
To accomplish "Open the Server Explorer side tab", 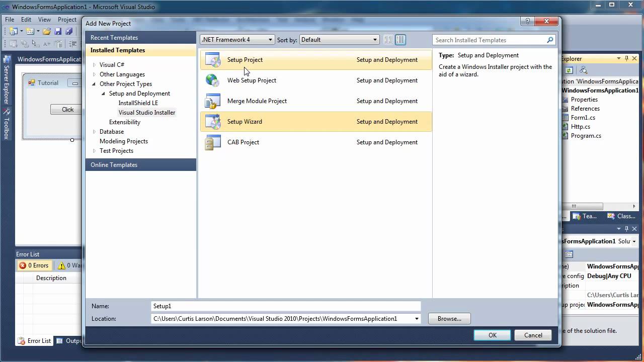I will (7, 80).
